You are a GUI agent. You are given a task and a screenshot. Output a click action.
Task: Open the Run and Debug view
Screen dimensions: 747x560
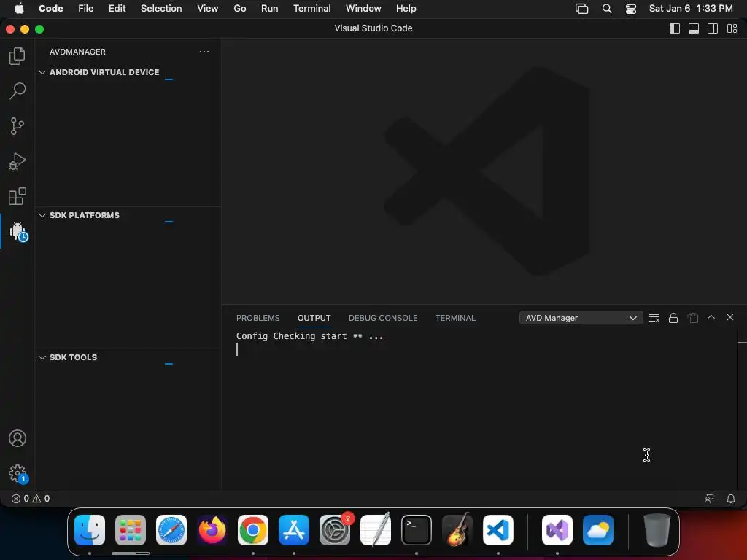(x=18, y=161)
